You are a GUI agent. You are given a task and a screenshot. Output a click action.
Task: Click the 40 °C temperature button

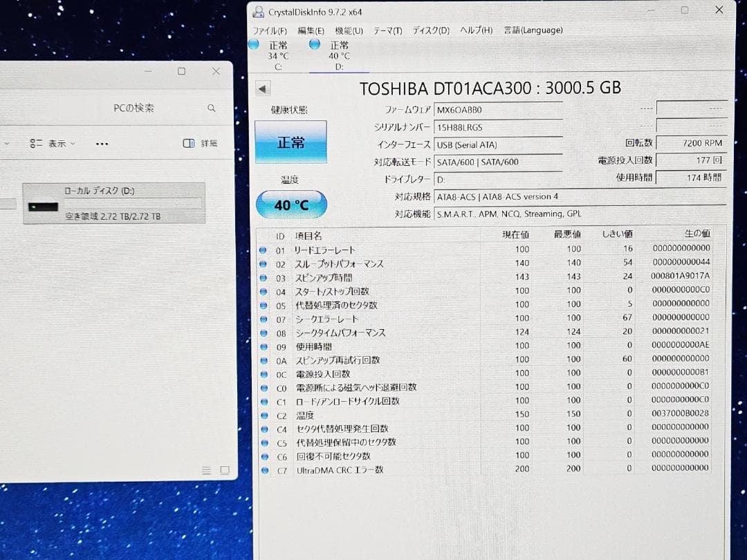click(291, 205)
